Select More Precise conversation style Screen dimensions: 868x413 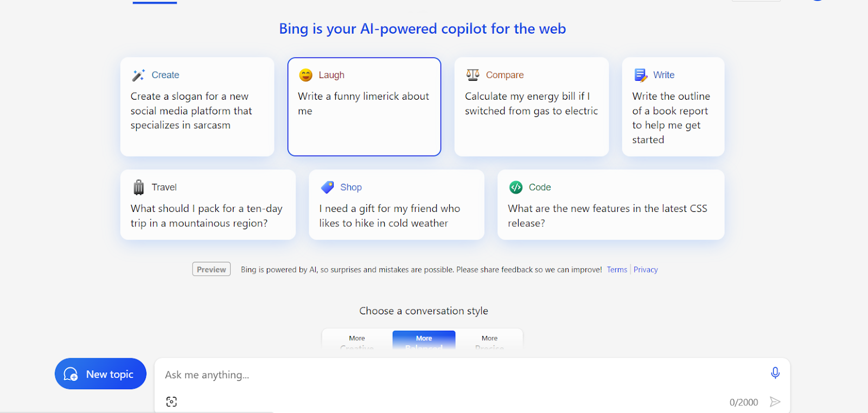point(489,340)
